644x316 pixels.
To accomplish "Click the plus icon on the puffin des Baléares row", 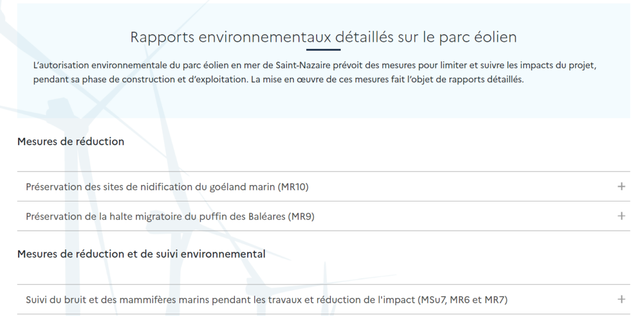I will click(x=621, y=216).
